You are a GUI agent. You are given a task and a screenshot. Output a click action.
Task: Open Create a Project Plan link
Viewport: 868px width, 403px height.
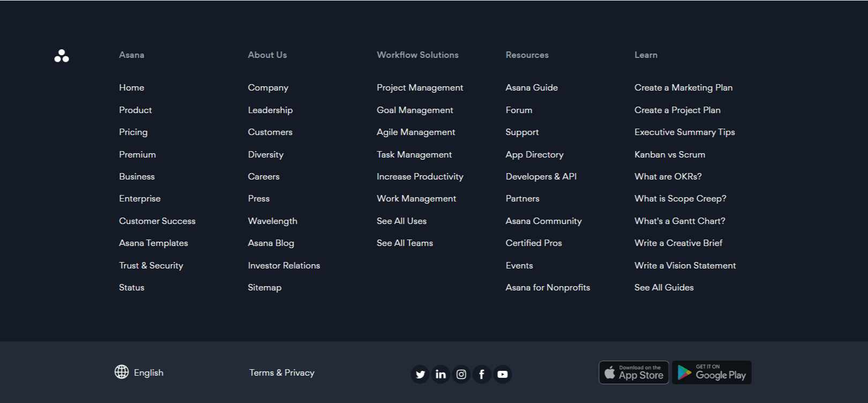click(x=678, y=110)
